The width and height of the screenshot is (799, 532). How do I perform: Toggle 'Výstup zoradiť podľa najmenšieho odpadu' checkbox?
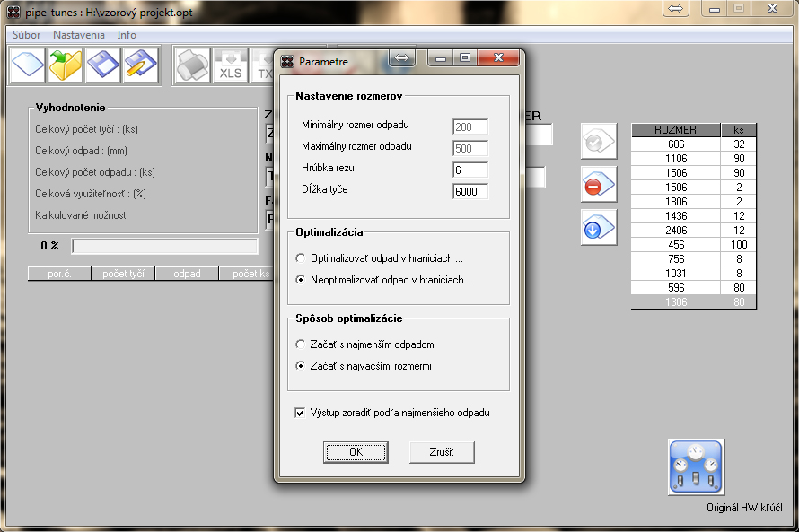coord(300,414)
